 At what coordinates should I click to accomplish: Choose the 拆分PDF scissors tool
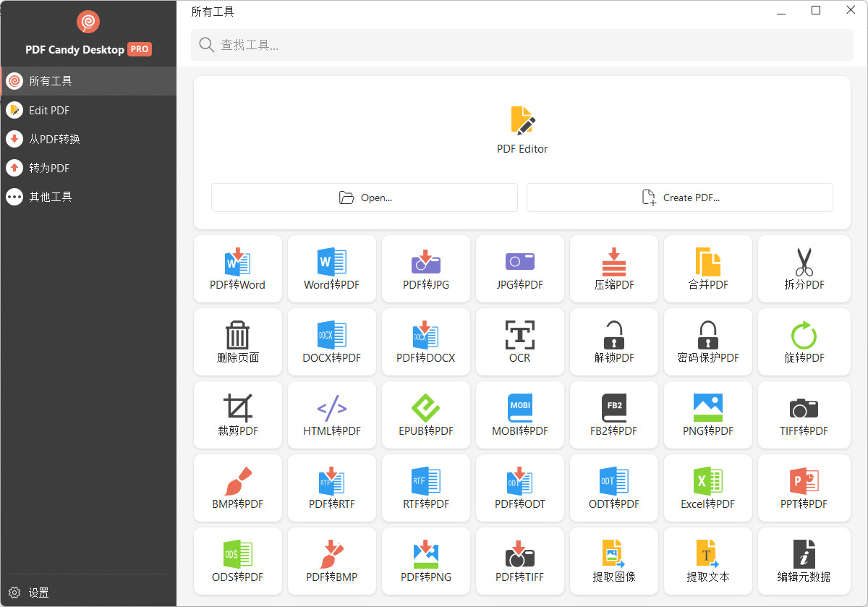coord(804,268)
